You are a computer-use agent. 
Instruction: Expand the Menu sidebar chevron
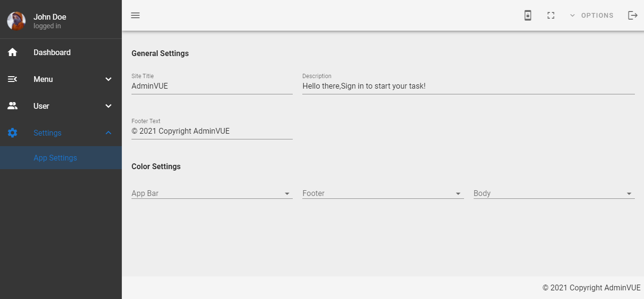click(108, 79)
